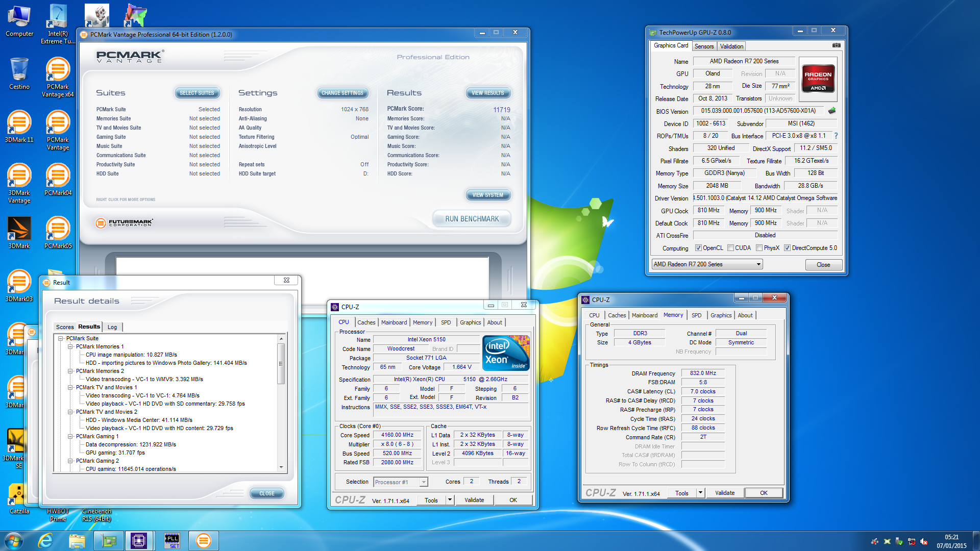This screenshot has width=980, height=551.
Task: Open Intel(R) Extreme Tuning shortcut
Action: pos(58,23)
